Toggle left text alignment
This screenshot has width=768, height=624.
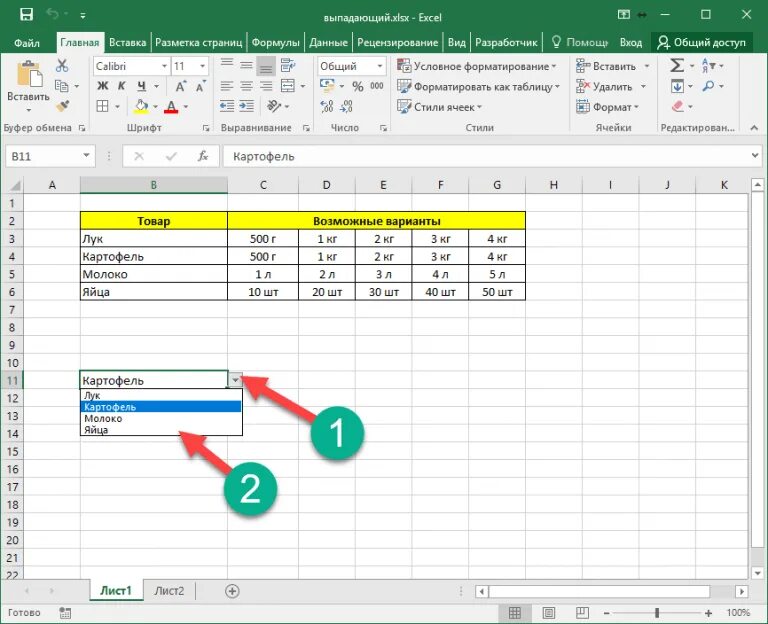226,86
